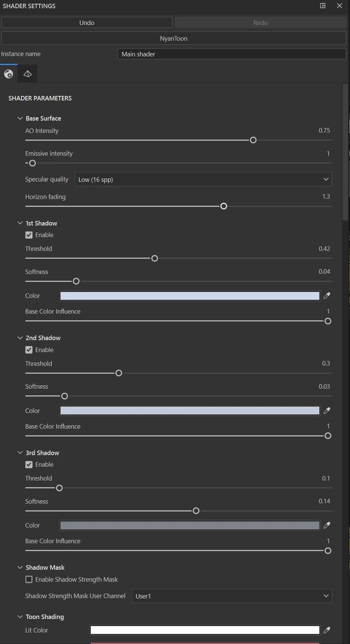
Task: Check Enable Shadow Strength Mask
Action: point(29,579)
